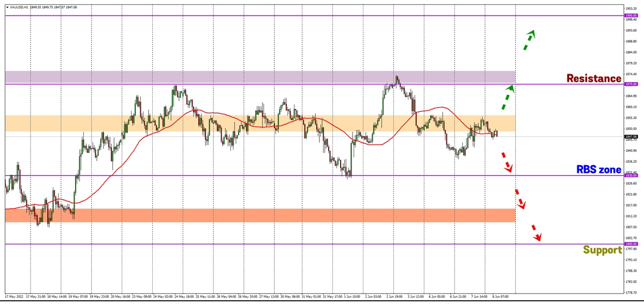Viewport: 644px width, 307px height.
Task: Select the RBS zone text label
Action: [598, 169]
